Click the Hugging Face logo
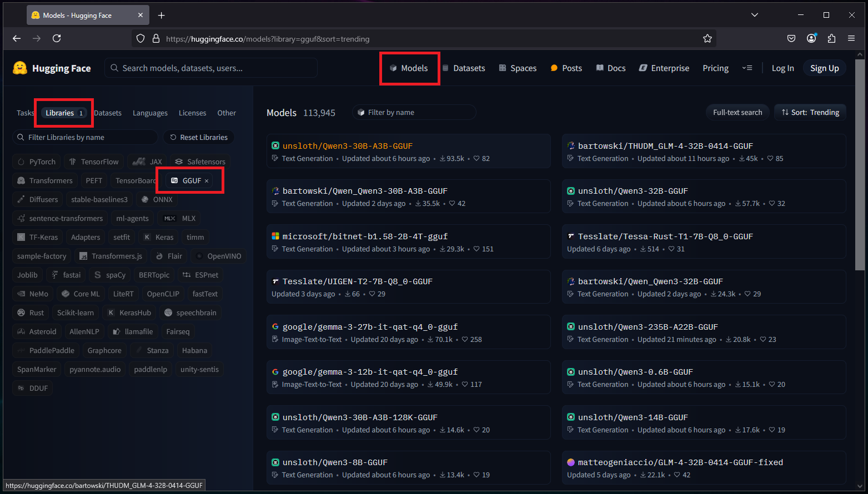This screenshot has height=494, width=868. pyautogui.click(x=52, y=68)
